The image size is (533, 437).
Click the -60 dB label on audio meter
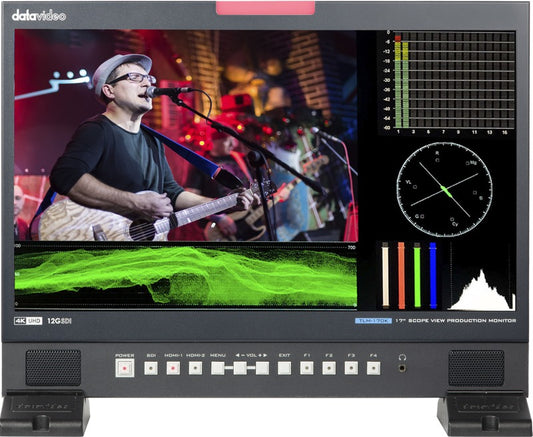(386, 128)
